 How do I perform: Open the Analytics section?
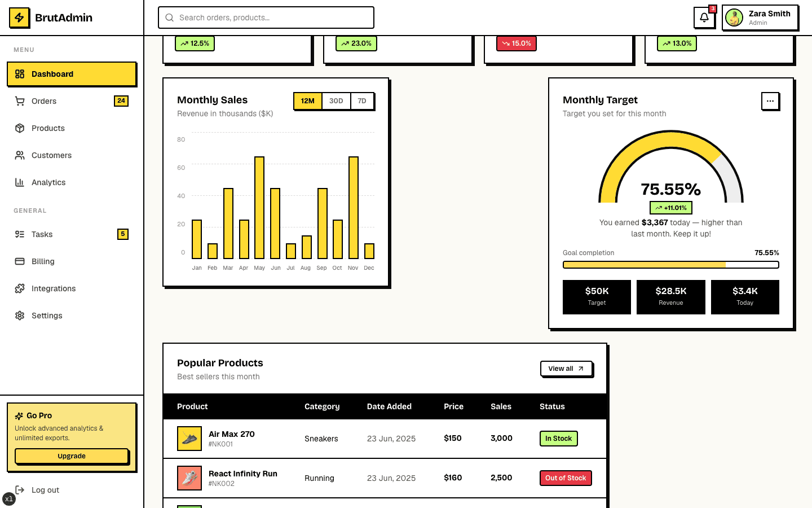click(x=72, y=182)
